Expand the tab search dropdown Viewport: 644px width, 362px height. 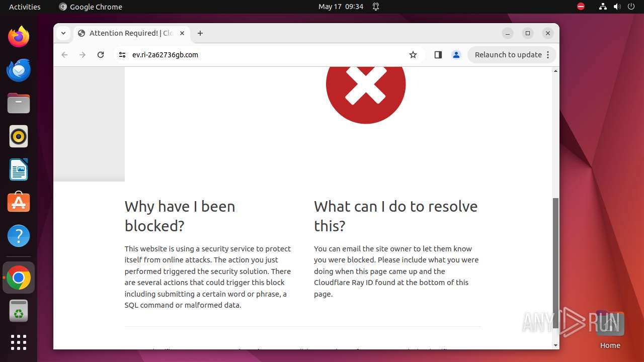[x=63, y=33]
